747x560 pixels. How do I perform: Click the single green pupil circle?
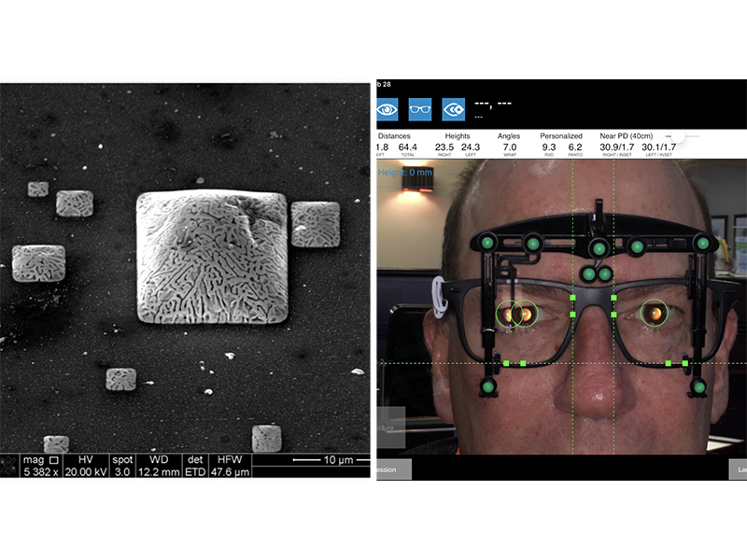pos(654,312)
